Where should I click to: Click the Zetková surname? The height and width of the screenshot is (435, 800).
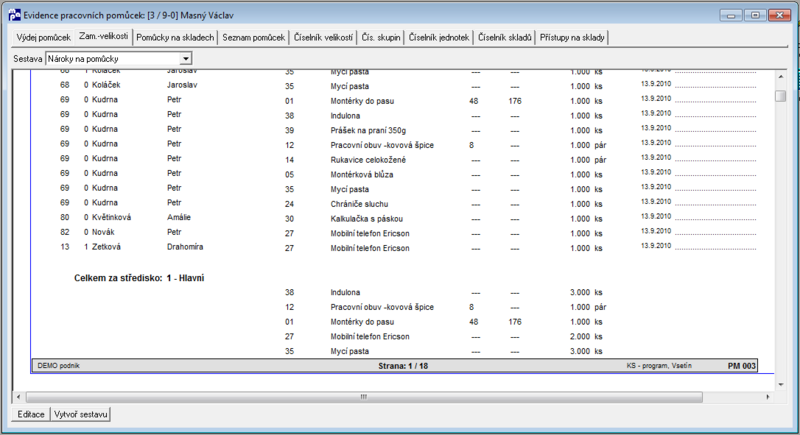pos(106,247)
